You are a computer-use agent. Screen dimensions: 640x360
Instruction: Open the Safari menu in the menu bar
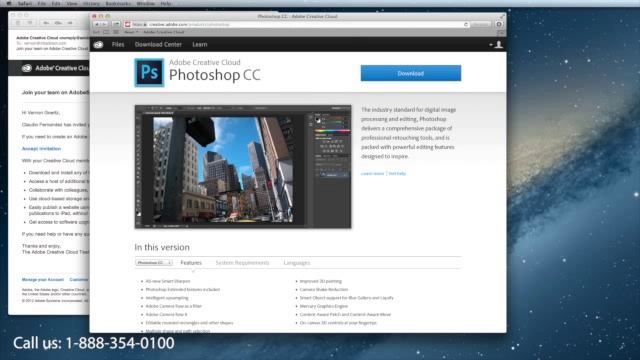pos(25,3)
